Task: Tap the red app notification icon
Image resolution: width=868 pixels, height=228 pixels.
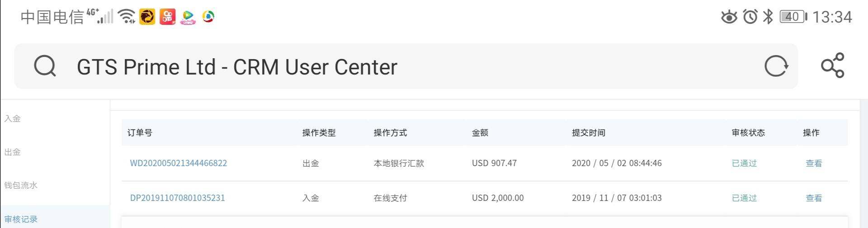Action: pyautogui.click(x=167, y=17)
